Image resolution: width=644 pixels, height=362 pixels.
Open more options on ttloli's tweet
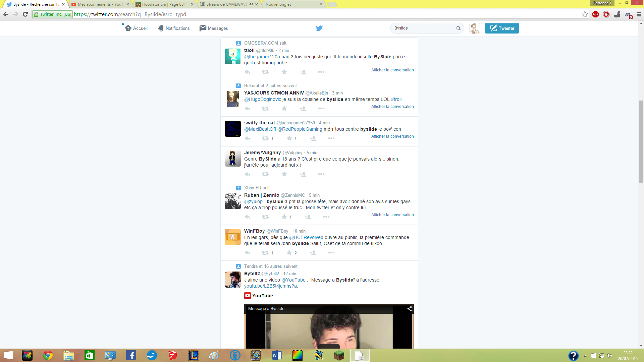coord(321,72)
